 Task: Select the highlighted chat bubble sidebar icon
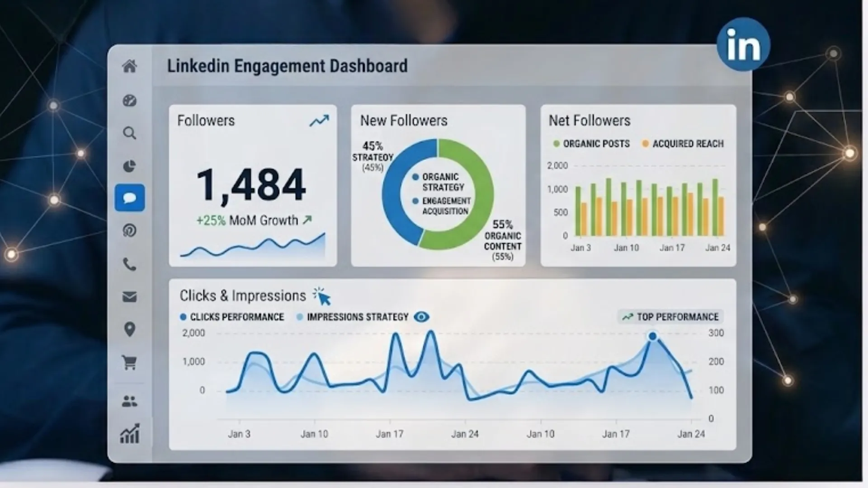(130, 198)
